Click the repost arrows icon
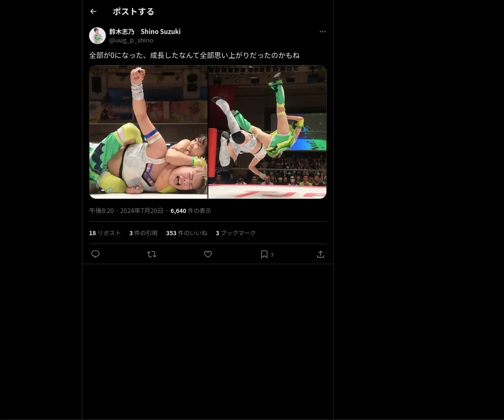The height and width of the screenshot is (420, 504). coord(152,254)
